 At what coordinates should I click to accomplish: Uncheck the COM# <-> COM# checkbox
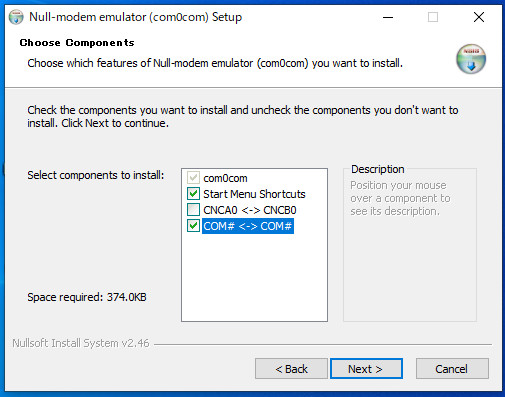(193, 226)
